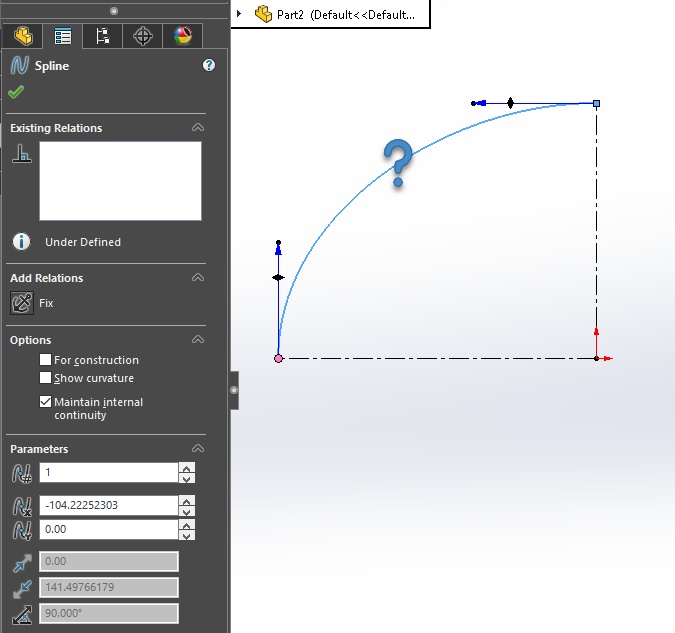Image resolution: width=675 pixels, height=633 pixels.
Task: Collapse the Parameters section
Action: pos(198,448)
